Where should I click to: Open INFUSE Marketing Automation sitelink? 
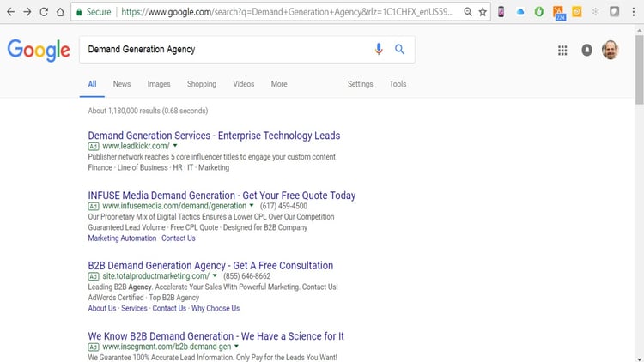122,238
